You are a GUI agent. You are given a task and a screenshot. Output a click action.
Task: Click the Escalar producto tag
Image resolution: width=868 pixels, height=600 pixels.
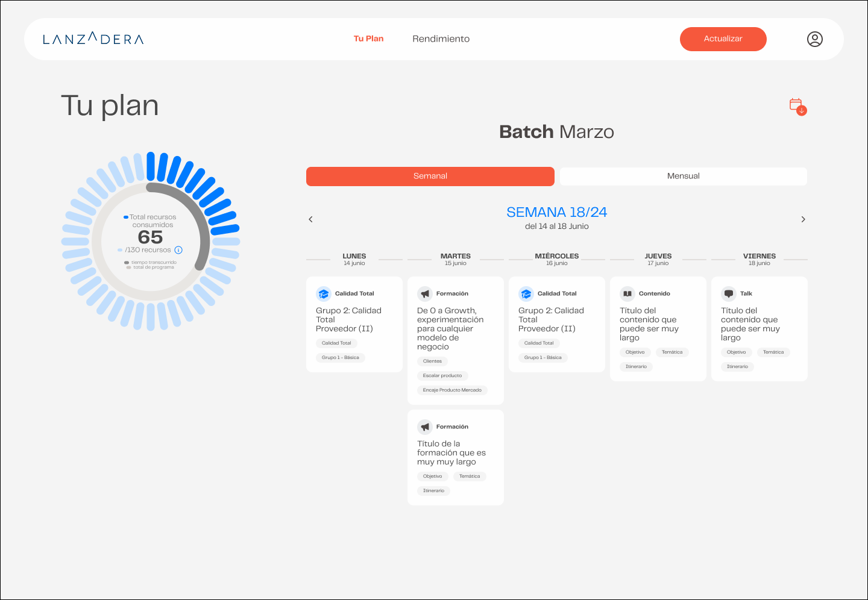[442, 376]
